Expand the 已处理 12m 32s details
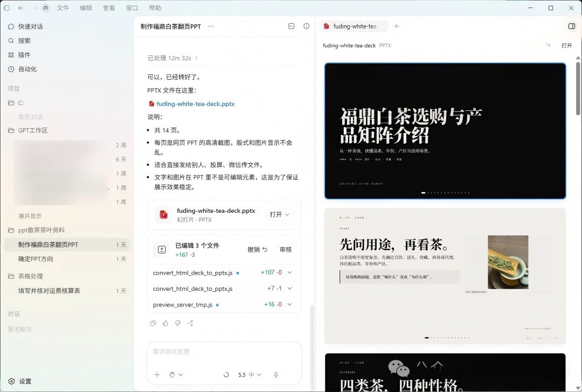The width and height of the screenshot is (582, 392). [172, 58]
